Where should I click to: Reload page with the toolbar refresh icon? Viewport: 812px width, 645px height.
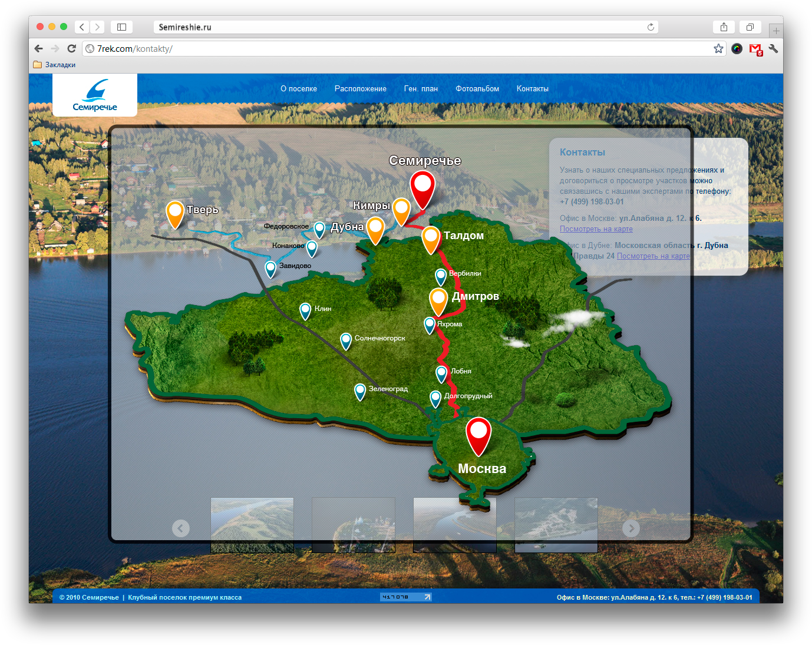point(71,49)
